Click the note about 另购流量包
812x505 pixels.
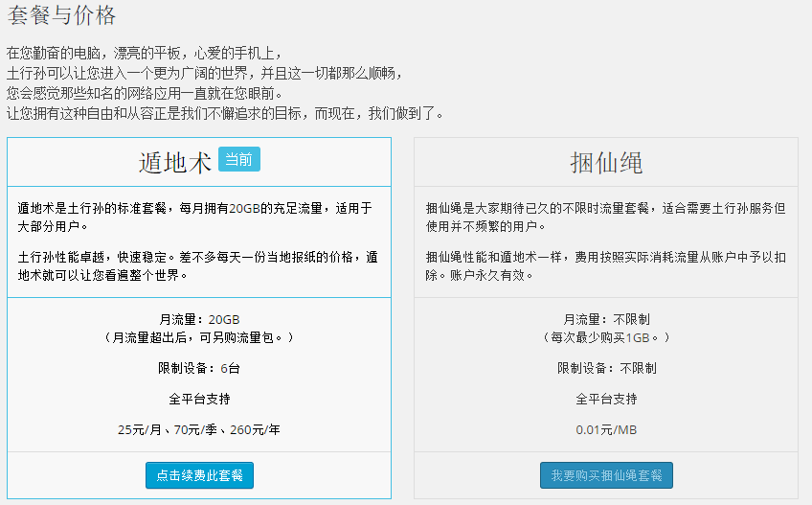pyautogui.click(x=199, y=337)
